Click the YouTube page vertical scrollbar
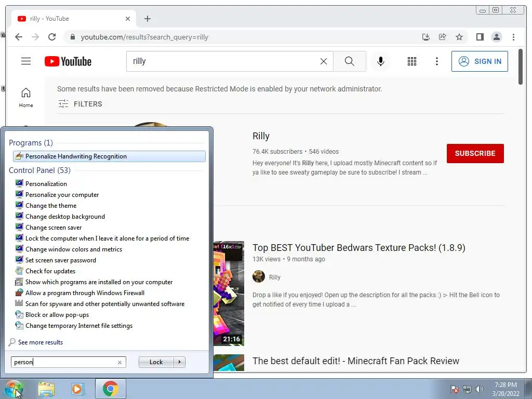 pyautogui.click(x=521, y=67)
